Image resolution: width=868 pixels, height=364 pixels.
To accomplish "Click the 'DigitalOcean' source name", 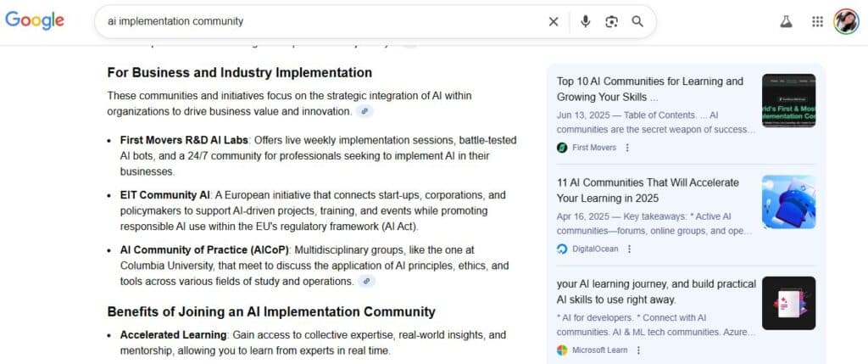I will point(595,249).
